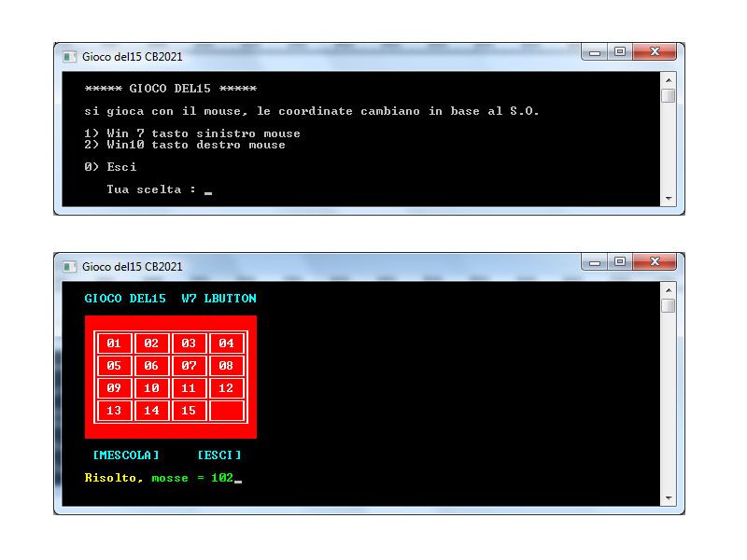Click the scroll-down arrow in the upper window
The height and width of the screenshot is (560, 747).
click(669, 199)
